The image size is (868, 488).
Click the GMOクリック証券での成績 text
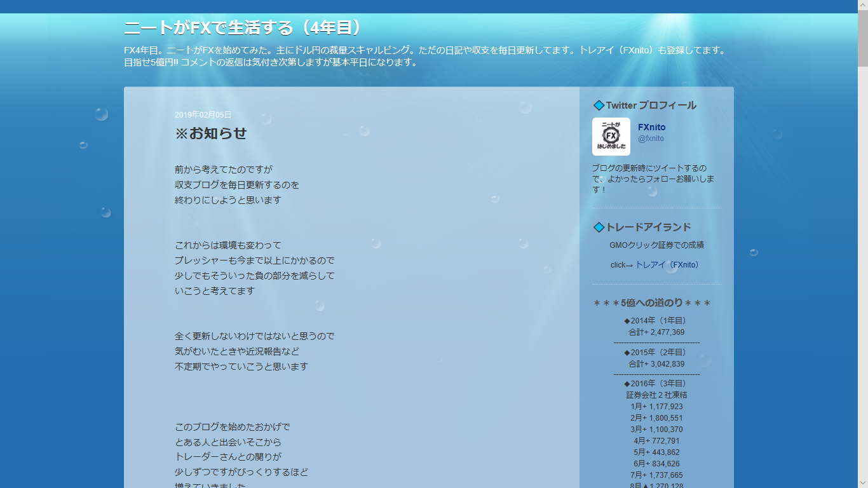tap(656, 245)
